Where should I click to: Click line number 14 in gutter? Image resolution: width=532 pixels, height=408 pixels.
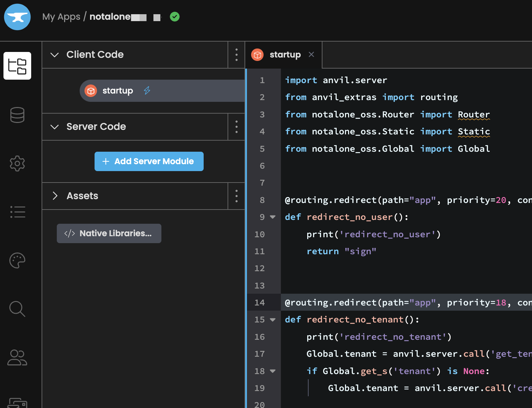coord(260,302)
